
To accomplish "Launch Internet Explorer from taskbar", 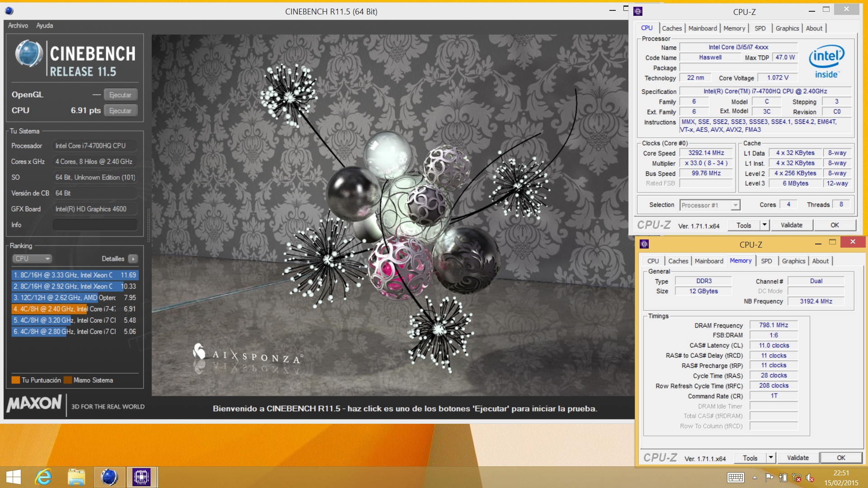I will 44,477.
